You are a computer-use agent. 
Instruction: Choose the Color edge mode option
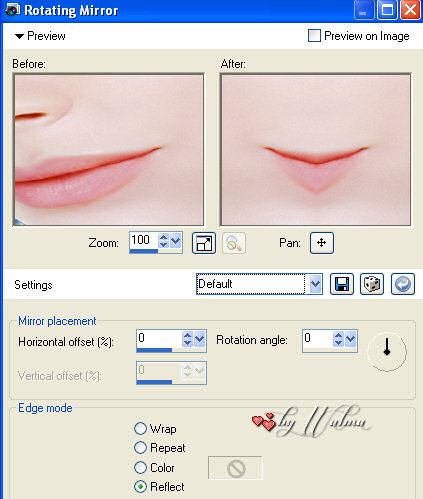click(140, 467)
